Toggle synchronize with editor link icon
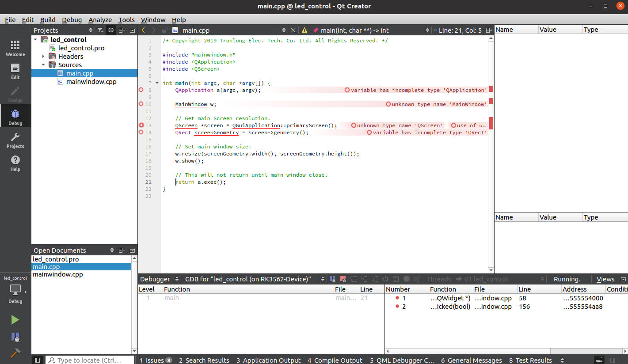628x364 pixels. [x=111, y=30]
